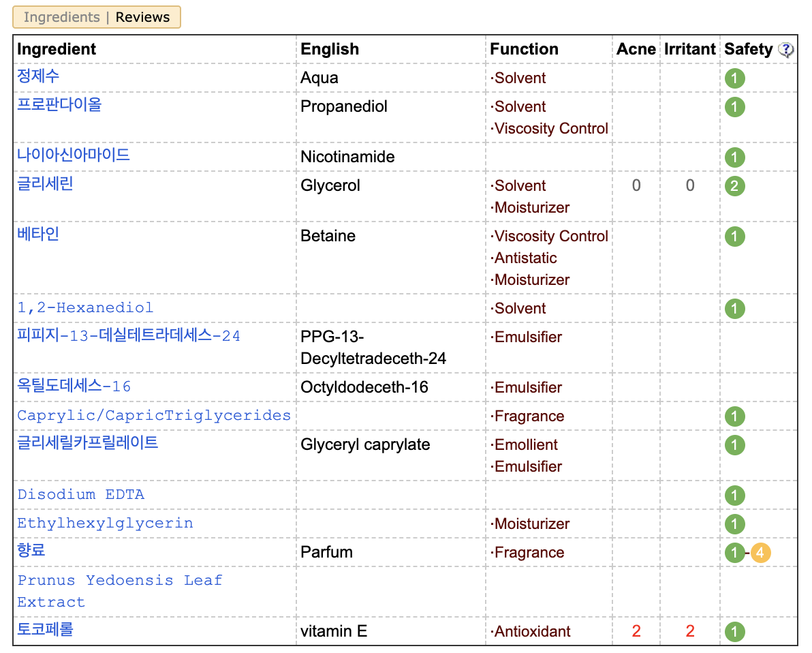Screen dimensions: 812x653
Task: Click the safety badge for Disodium EDTA
Action: pos(734,496)
